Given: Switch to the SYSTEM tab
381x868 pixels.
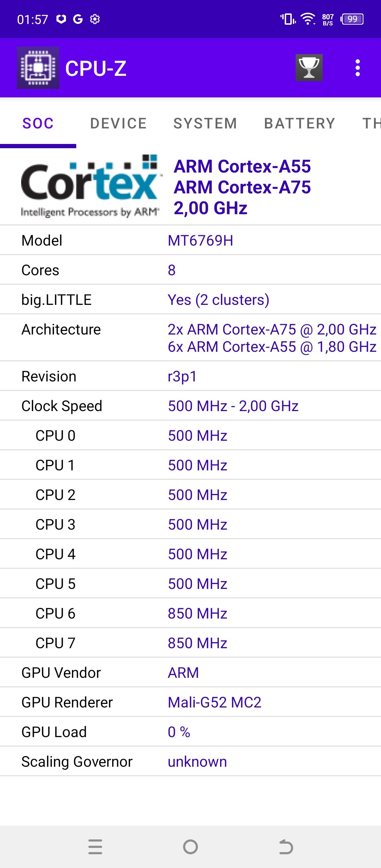Looking at the screenshot, I should coord(205,123).
